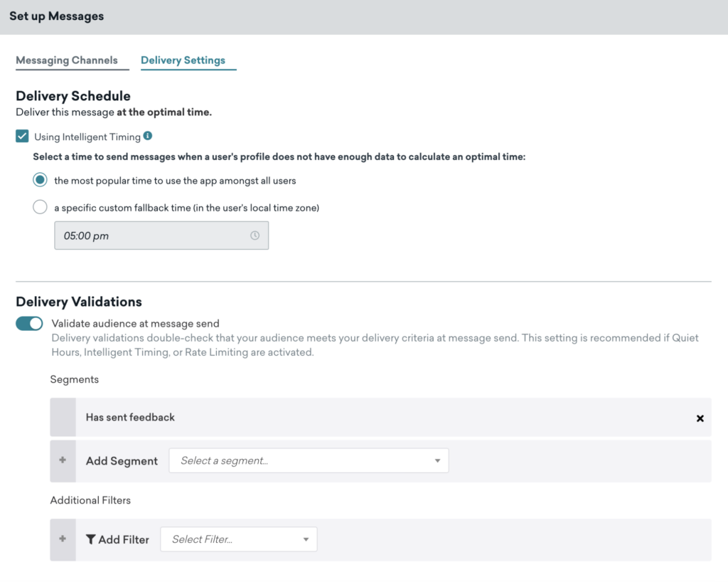The width and height of the screenshot is (728, 582).
Task: Open the Select Filter dropdown
Action: 239,539
